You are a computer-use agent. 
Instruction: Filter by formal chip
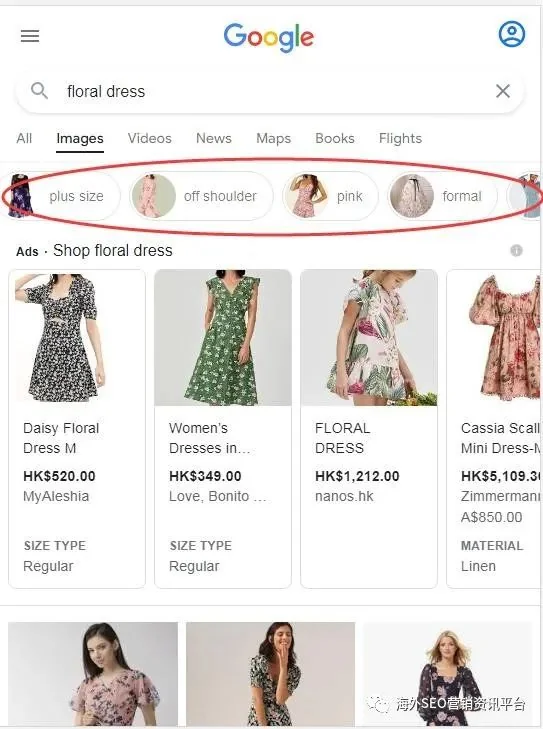[442, 196]
